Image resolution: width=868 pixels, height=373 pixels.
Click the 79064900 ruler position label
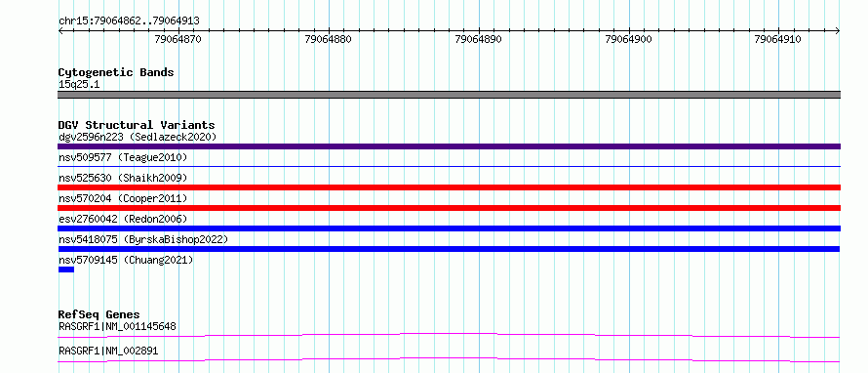click(x=629, y=39)
